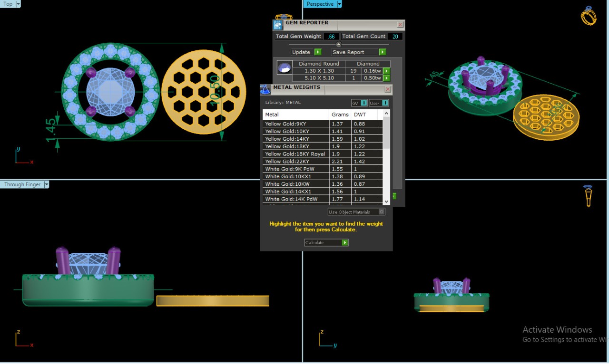
Task: Click the ring icon above Gem Reporter
Action: pos(284,17)
